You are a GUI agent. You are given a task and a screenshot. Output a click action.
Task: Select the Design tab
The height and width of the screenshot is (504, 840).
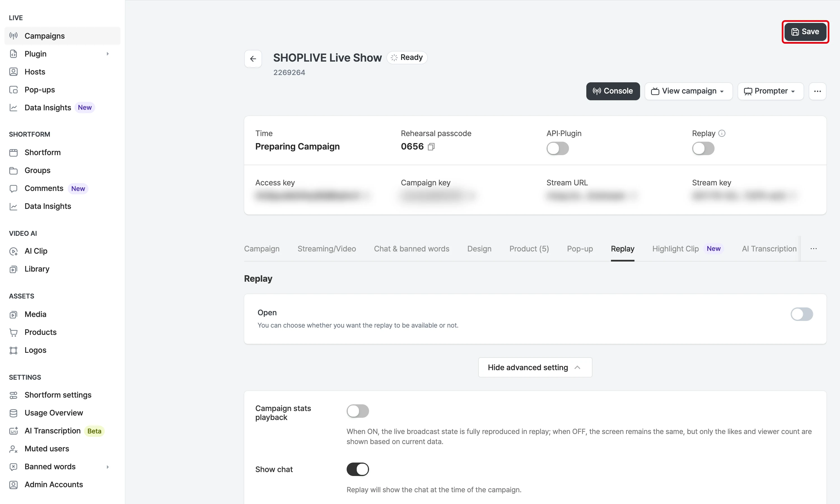(x=479, y=249)
